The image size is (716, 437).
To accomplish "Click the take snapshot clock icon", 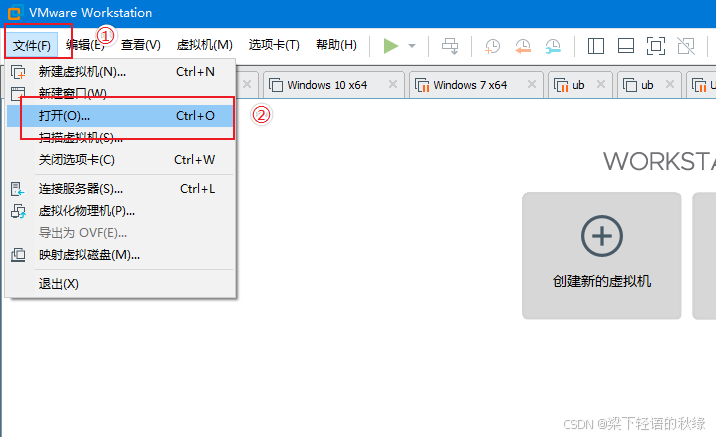I will [492, 46].
